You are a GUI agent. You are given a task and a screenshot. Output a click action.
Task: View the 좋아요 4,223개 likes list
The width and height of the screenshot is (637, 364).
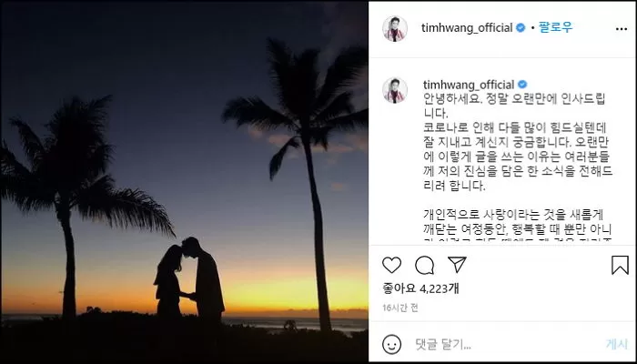420,288
